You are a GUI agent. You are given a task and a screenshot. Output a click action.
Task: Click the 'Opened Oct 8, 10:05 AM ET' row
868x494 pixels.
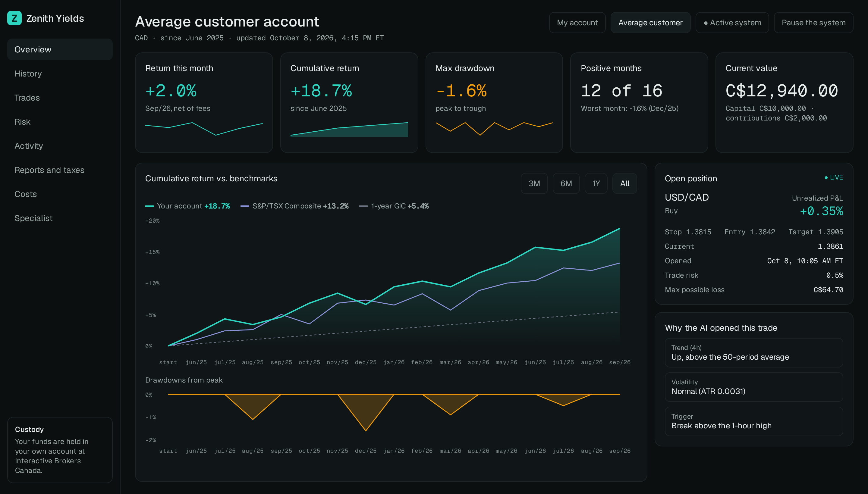click(754, 261)
